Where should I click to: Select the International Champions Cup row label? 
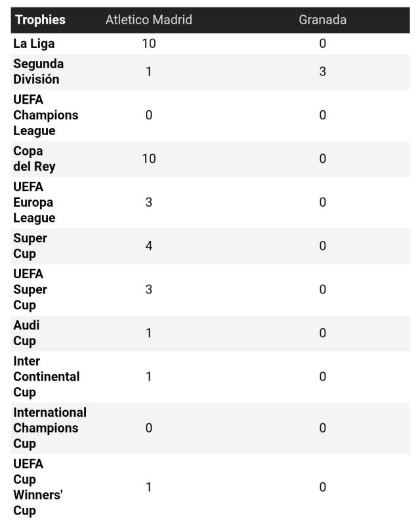click(50, 428)
